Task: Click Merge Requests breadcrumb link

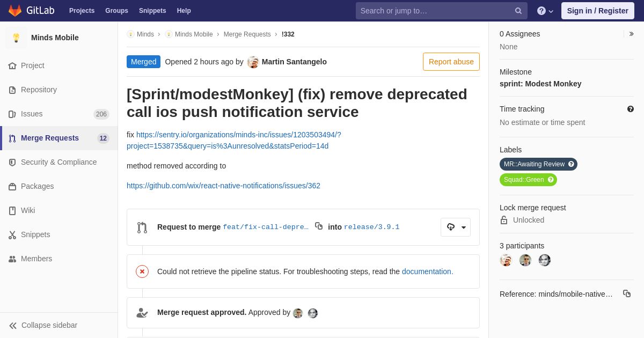Action: [x=247, y=34]
